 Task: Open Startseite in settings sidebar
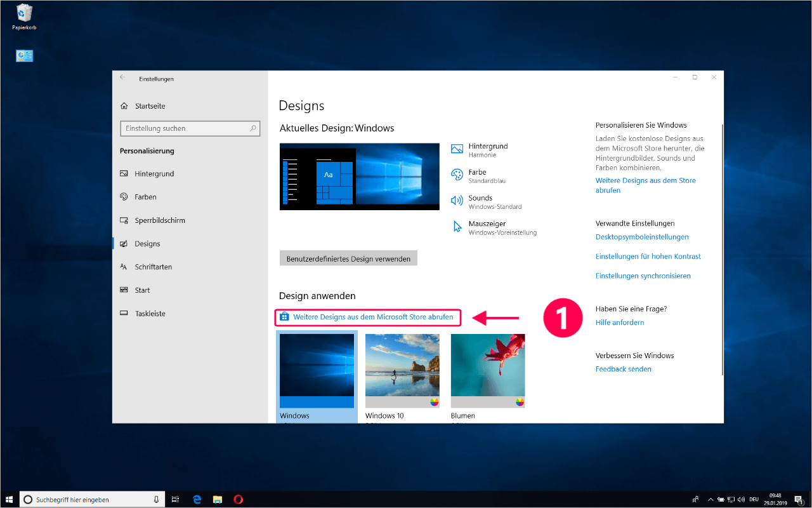point(143,106)
